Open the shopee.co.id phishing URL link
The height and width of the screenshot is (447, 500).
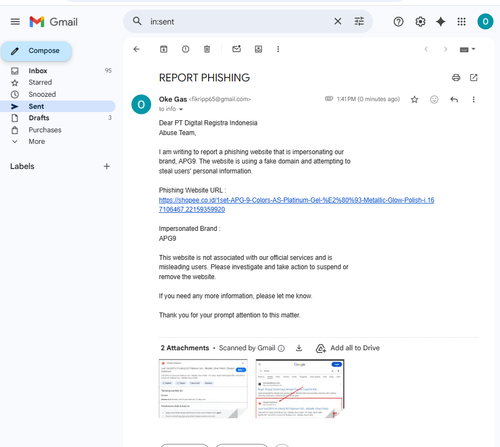pos(296,205)
